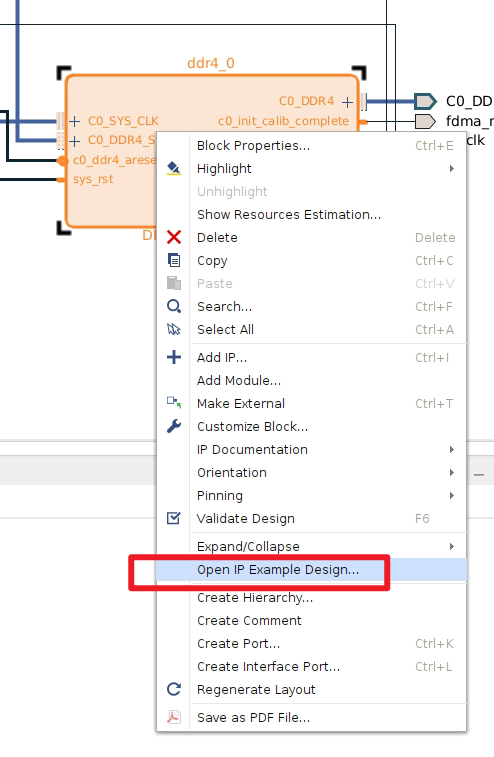Click the wrench Customize Block icon
The image size is (494, 757).
click(x=174, y=426)
